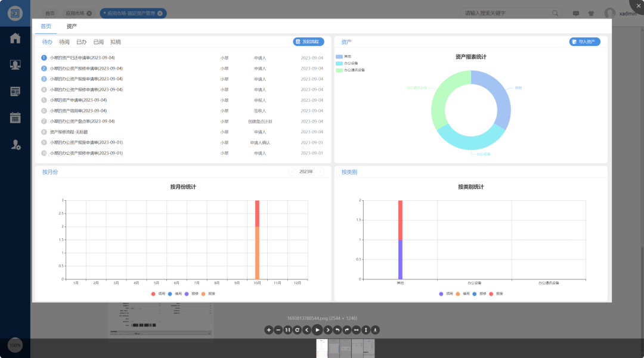The height and width of the screenshot is (358, 644).
Task: Focus the keyword search input field
Action: [507, 13]
